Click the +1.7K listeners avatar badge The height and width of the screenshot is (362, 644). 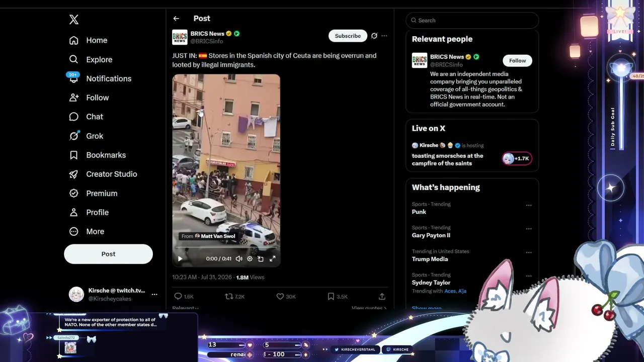coord(517,158)
